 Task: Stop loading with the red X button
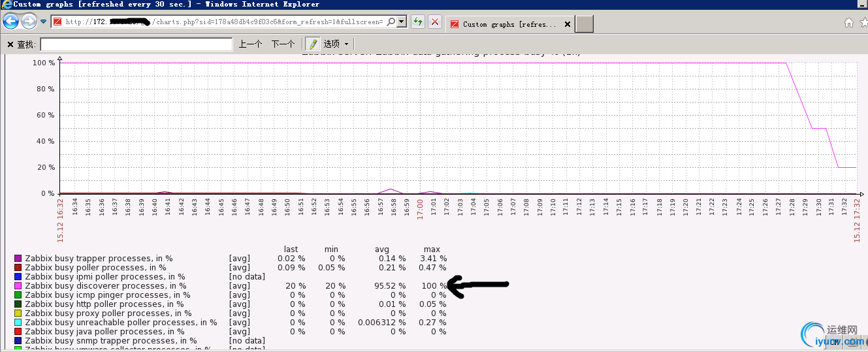pos(435,22)
